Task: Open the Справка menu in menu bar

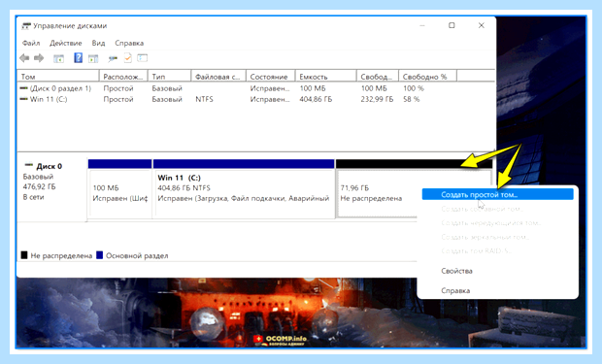Action: coord(129,43)
